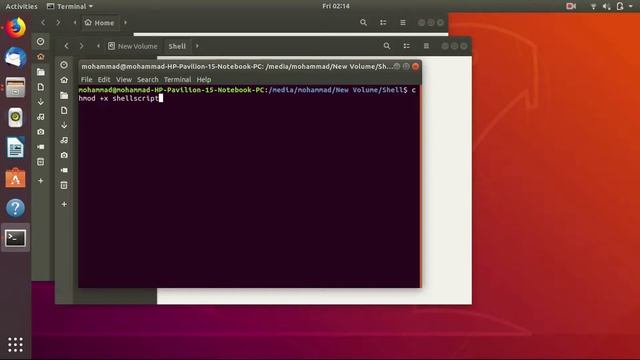
Task: Launch LibreOffice Writer from the dock
Action: (x=16, y=148)
